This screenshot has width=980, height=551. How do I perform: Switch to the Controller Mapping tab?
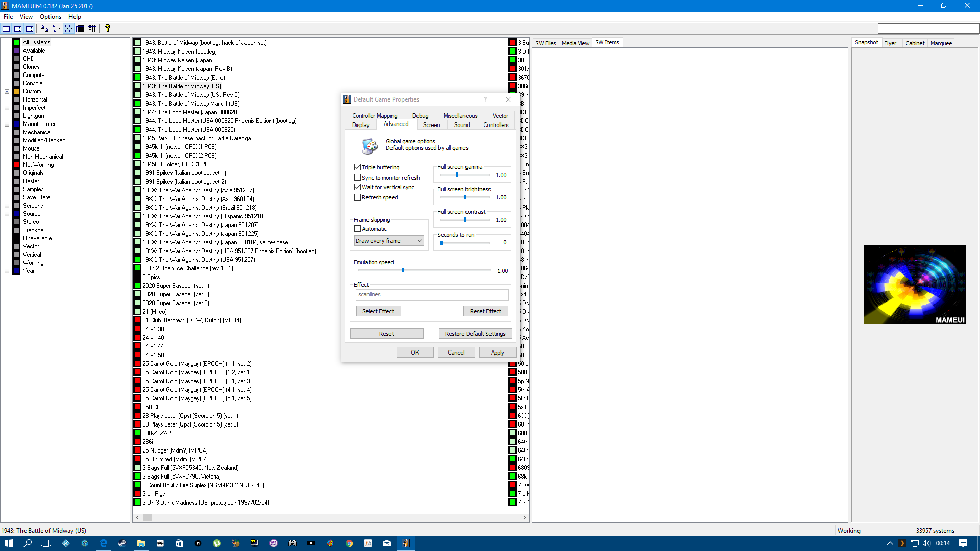(x=375, y=116)
